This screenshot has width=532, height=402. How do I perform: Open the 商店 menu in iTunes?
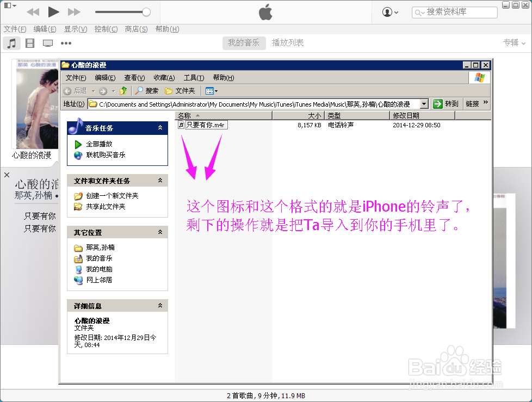136,29
